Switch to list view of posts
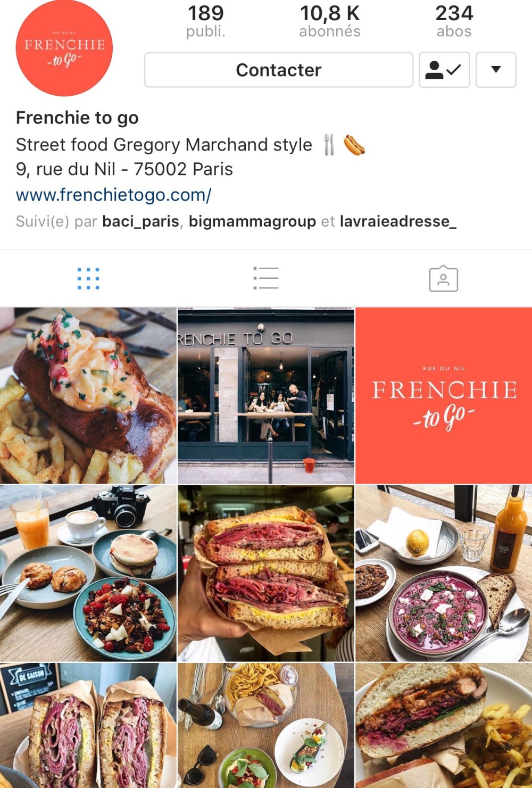Screen dimensions: 532x788 [266, 278]
